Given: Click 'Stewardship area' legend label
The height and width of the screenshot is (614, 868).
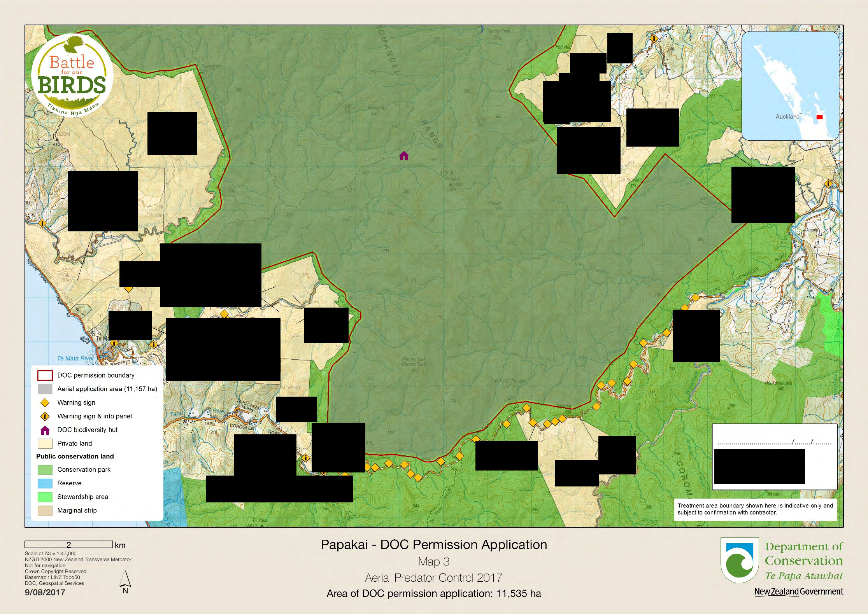Looking at the screenshot, I should pyautogui.click(x=83, y=497).
